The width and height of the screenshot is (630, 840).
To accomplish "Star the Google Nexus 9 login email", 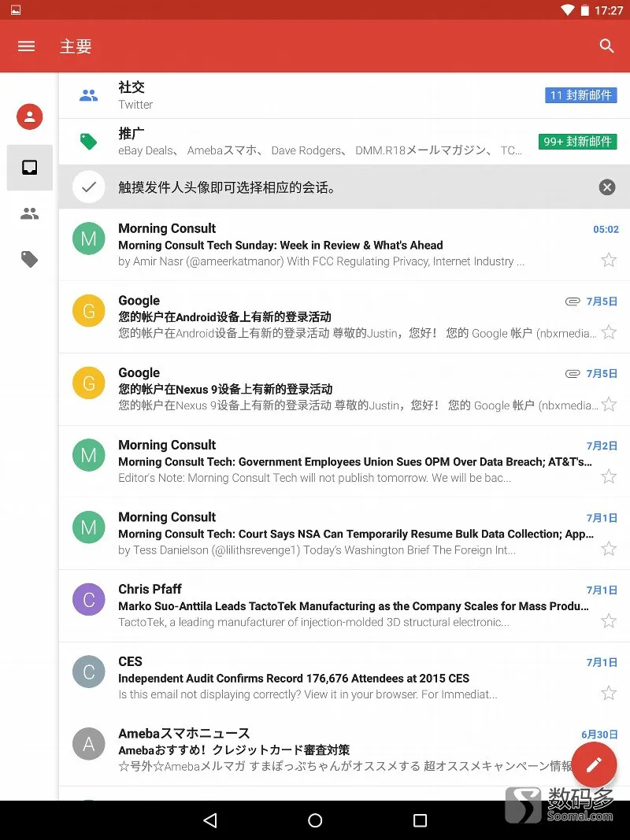I will click(x=609, y=405).
